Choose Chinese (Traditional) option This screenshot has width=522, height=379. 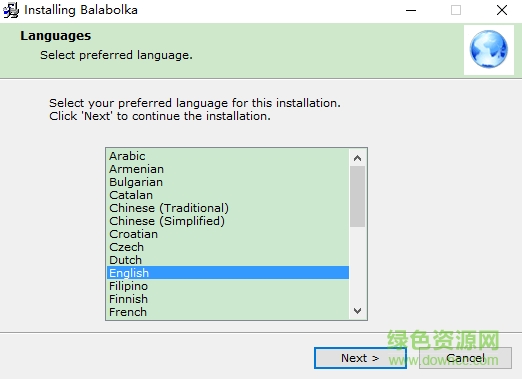point(228,208)
